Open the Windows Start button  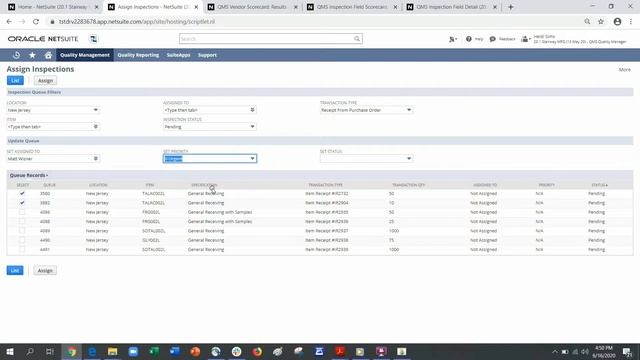[10, 351]
